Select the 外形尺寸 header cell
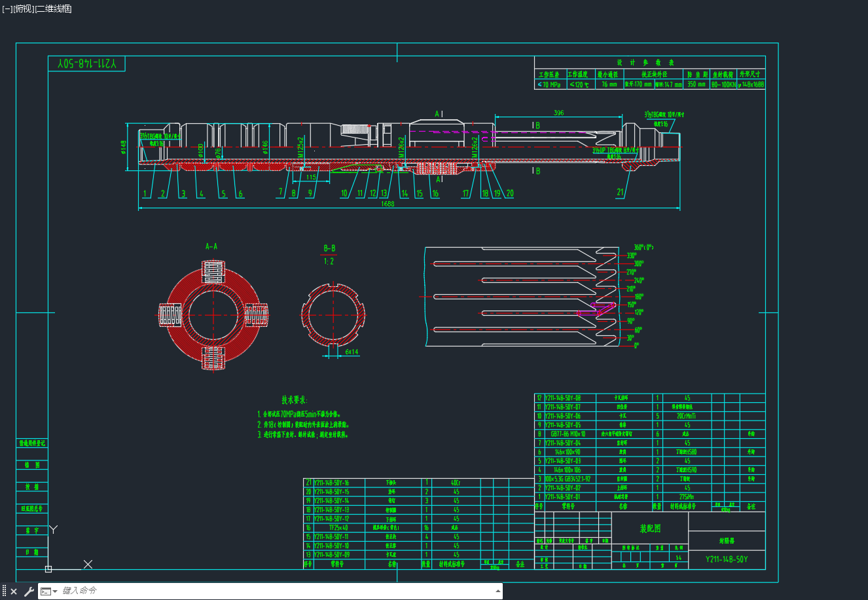The width and height of the screenshot is (868, 600). (x=751, y=75)
